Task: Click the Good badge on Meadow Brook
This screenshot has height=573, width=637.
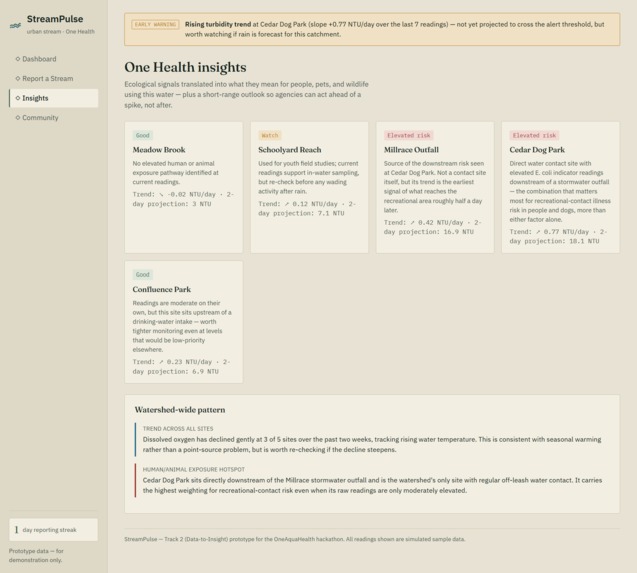Action: click(x=143, y=135)
